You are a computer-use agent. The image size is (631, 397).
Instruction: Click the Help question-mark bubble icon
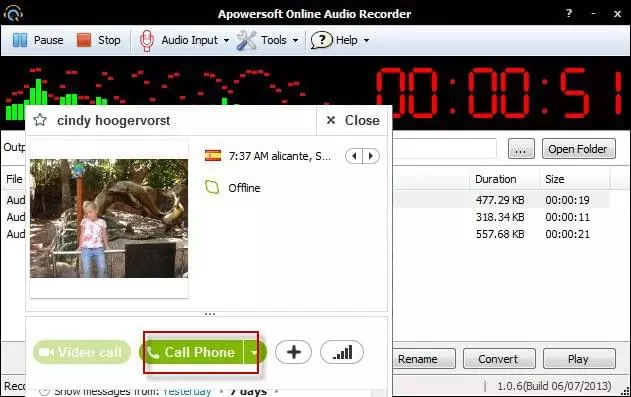pyautogui.click(x=321, y=40)
